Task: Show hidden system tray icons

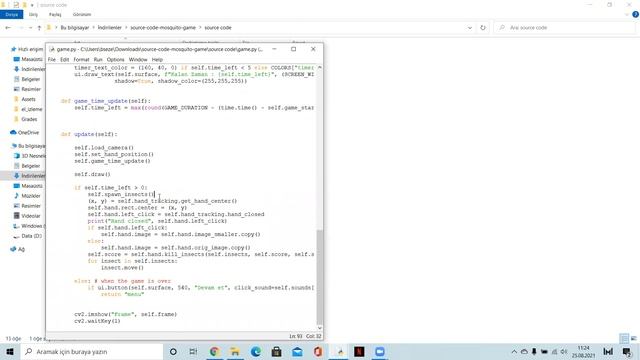Action: click(514, 351)
